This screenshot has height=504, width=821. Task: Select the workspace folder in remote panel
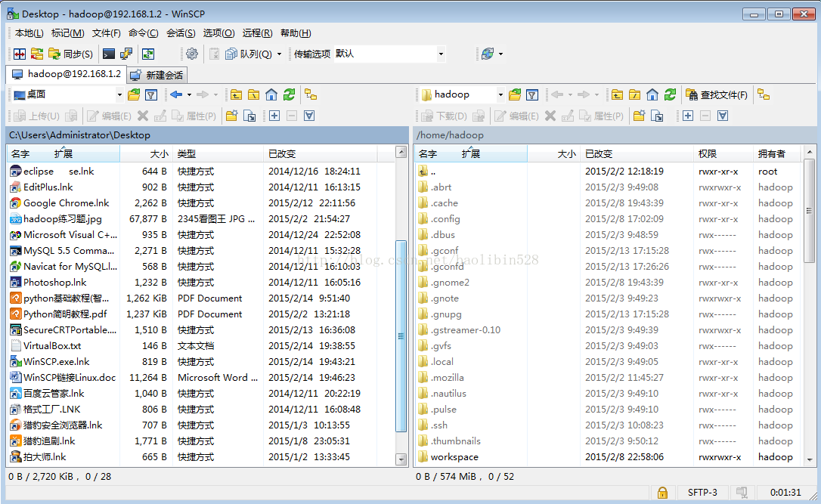(454, 457)
